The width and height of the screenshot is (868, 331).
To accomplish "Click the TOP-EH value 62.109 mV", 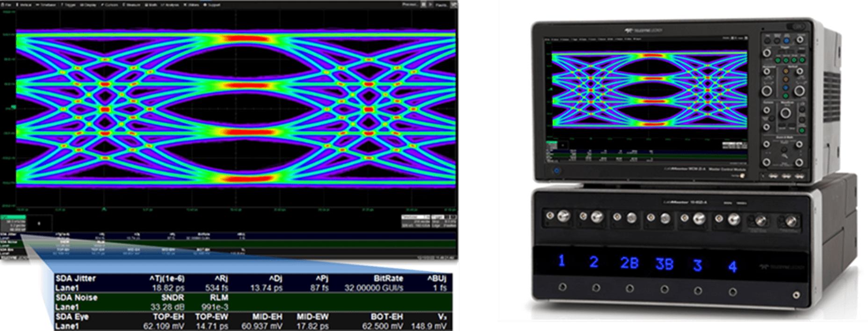I will (163, 326).
